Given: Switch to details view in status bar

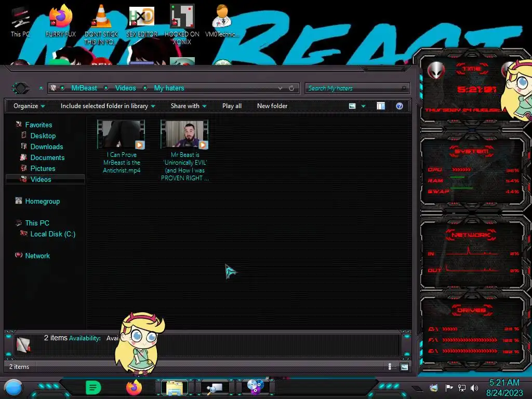Looking at the screenshot, I should [x=390, y=367].
